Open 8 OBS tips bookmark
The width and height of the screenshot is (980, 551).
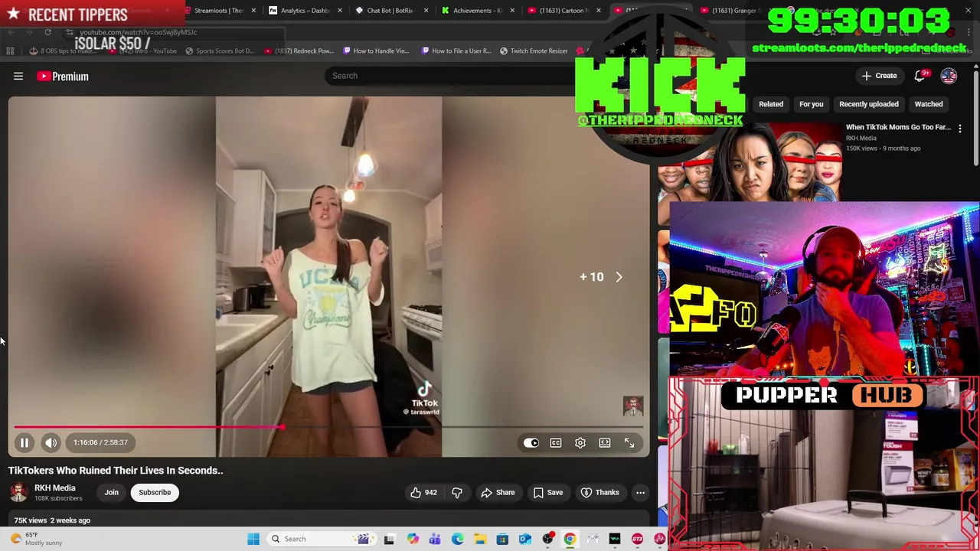(x=64, y=51)
